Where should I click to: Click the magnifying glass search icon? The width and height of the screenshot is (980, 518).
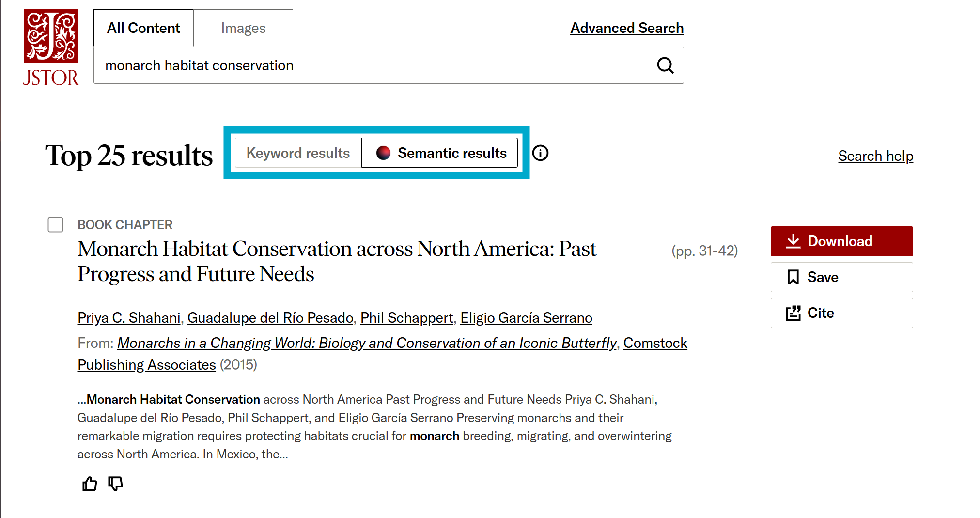click(x=665, y=65)
